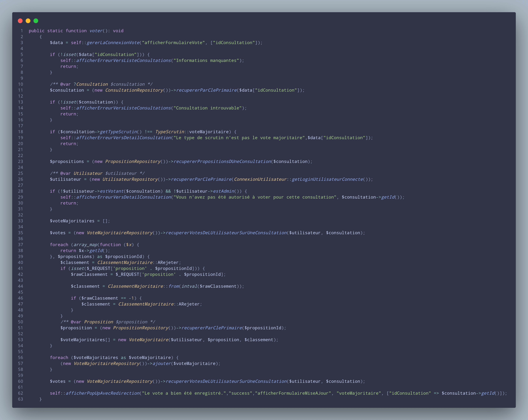Click "@var Utilisateur" comment on line 25

tap(81, 173)
